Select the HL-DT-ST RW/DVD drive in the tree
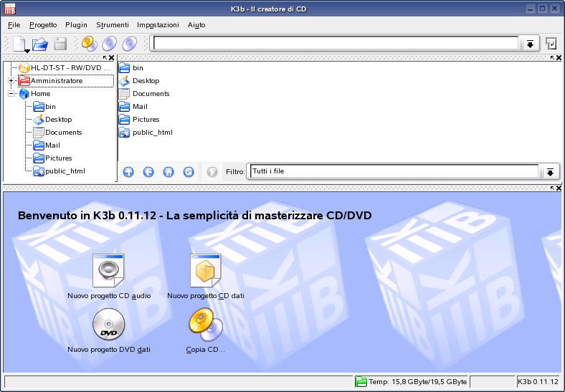 (65, 68)
